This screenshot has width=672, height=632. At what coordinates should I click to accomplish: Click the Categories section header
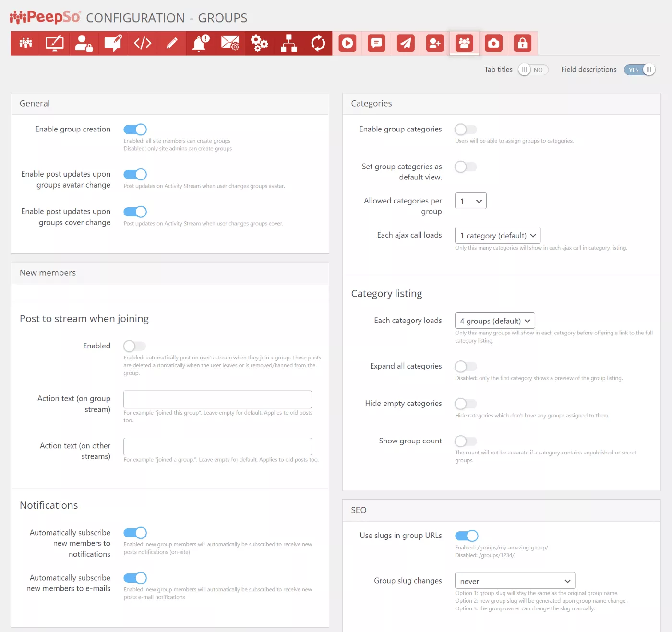coord(502,104)
